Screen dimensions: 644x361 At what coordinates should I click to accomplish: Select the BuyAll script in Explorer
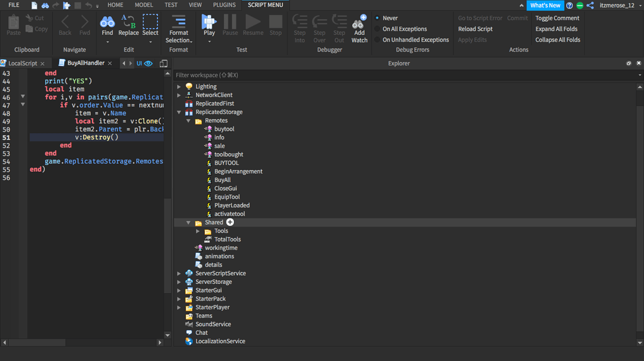(222, 180)
